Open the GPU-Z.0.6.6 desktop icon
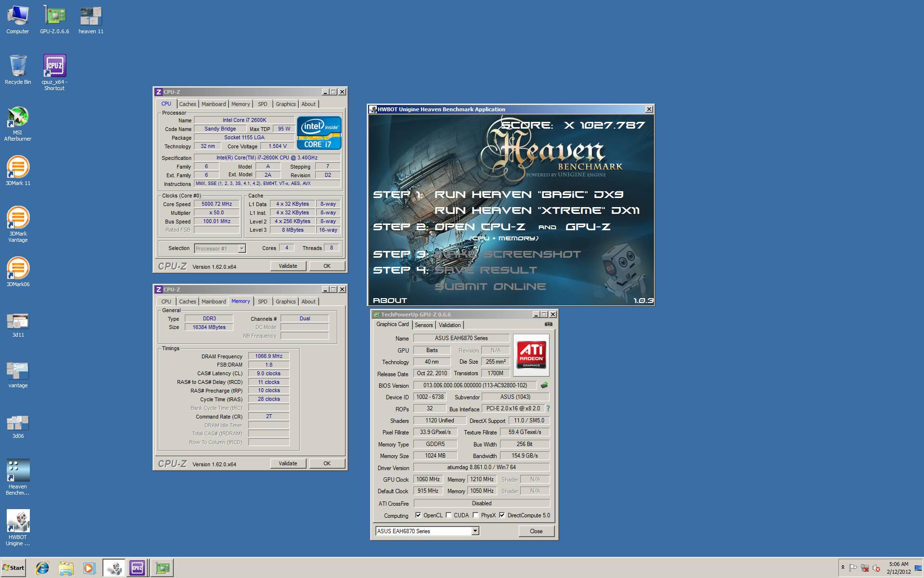The width and height of the screenshot is (924, 578). pos(54,20)
